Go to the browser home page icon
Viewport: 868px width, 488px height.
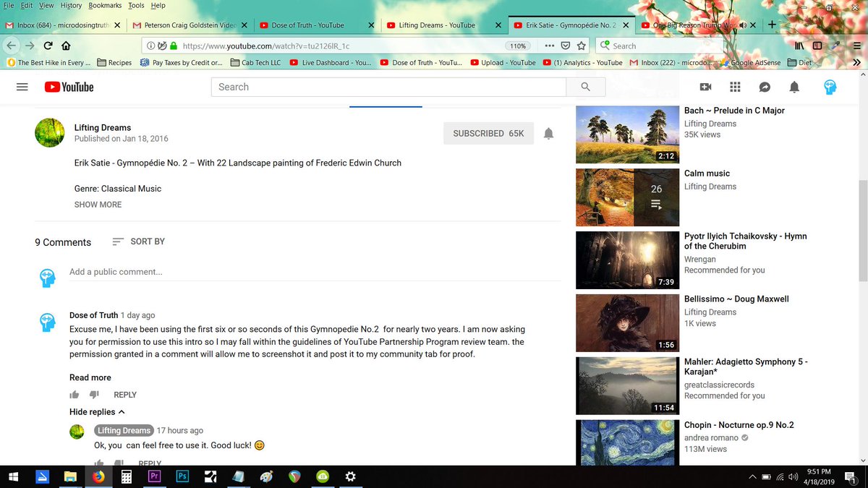pyautogui.click(x=66, y=46)
